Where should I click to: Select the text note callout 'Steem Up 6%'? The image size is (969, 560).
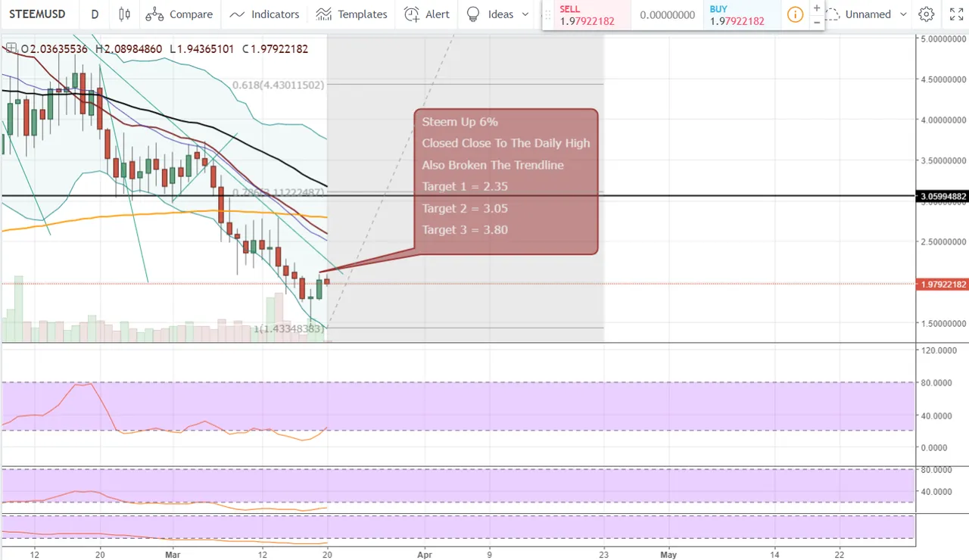pyautogui.click(x=506, y=182)
